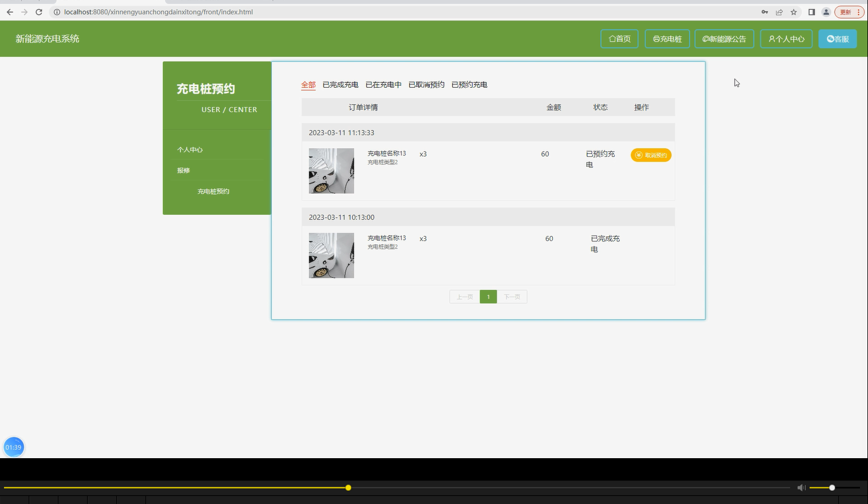This screenshot has height=504, width=868.
Task: Click the key icon in the browser toolbar
Action: 764,11
